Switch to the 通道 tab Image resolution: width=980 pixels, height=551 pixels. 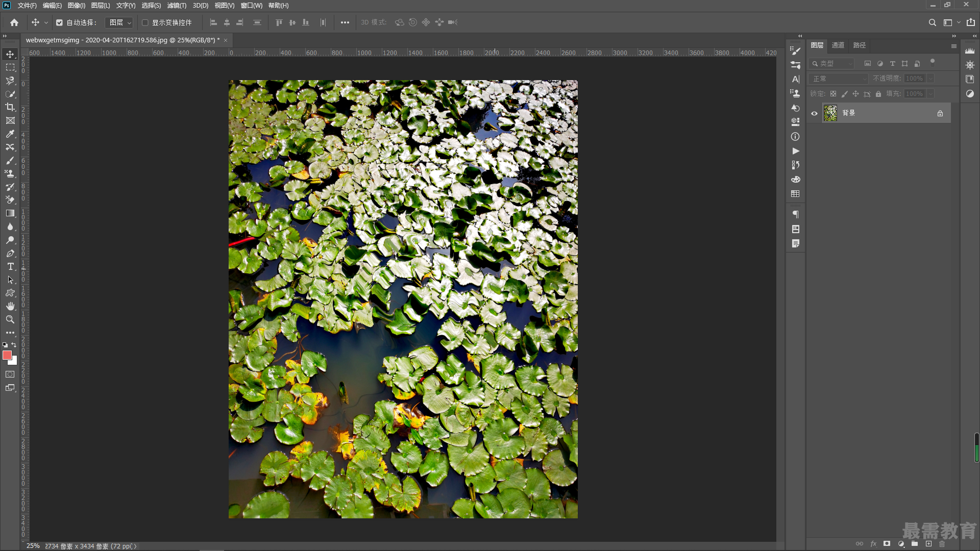[838, 45]
